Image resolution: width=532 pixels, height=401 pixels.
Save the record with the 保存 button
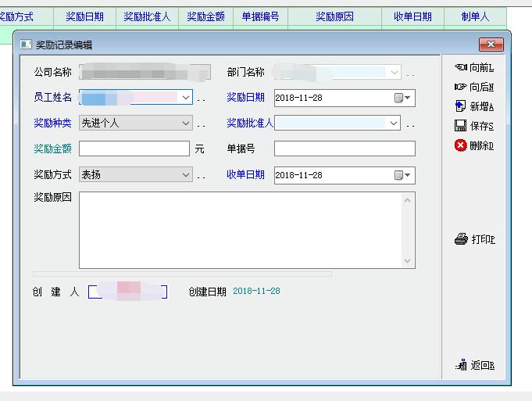click(x=473, y=126)
